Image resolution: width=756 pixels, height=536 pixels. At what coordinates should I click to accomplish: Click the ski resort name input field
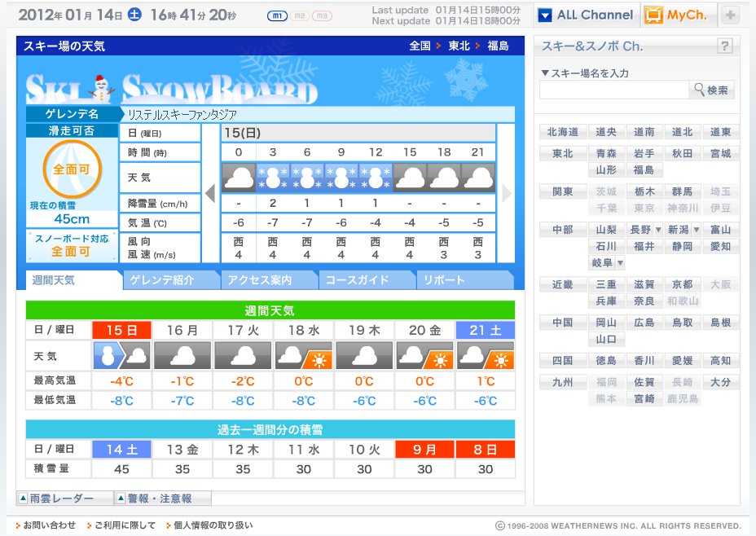[613, 90]
